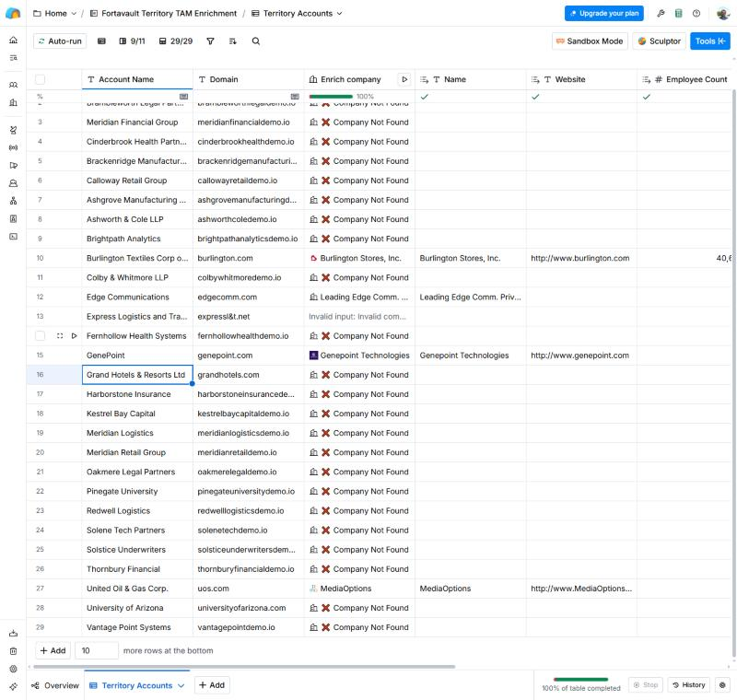Run the Enrich company column play button
Image resolution: width=737 pixels, height=700 pixels.
404,79
